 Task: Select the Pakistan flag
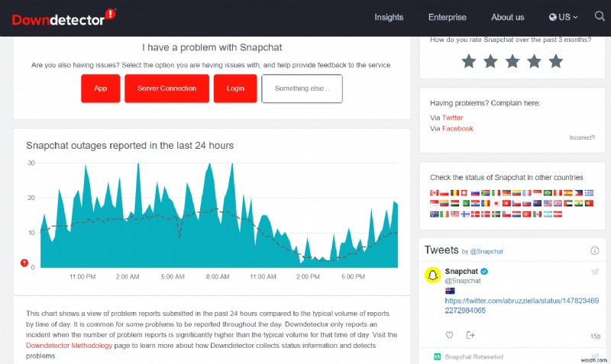[x=466, y=203]
